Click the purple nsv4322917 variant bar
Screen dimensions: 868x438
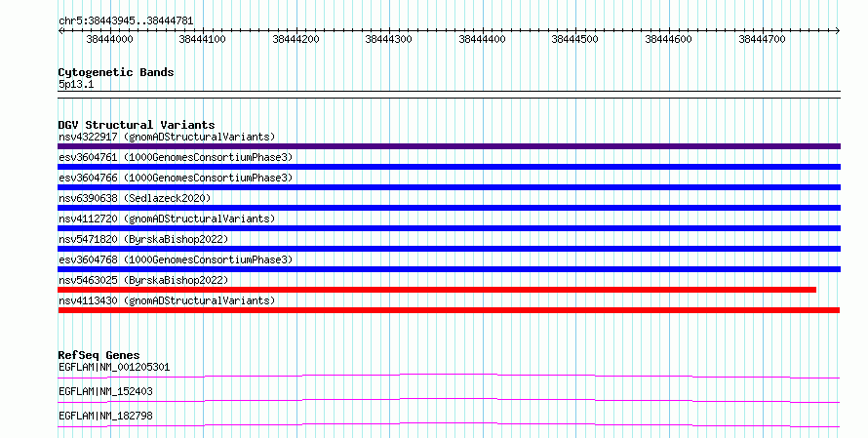coord(449,146)
